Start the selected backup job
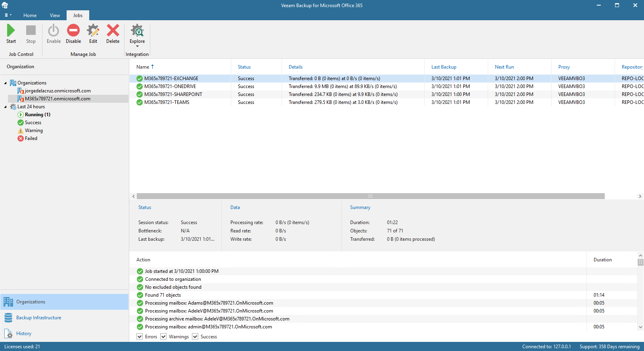Viewport: 644px width, 351px height. (11, 34)
